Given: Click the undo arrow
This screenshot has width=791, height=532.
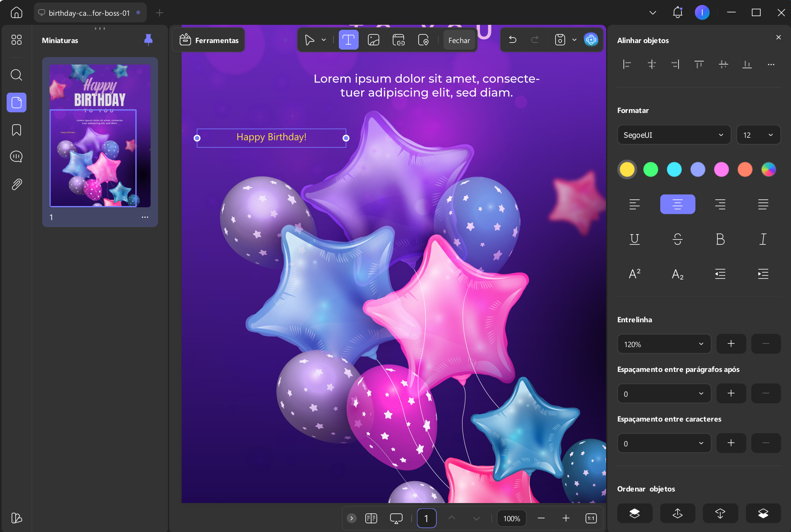Looking at the screenshot, I should click(513, 40).
